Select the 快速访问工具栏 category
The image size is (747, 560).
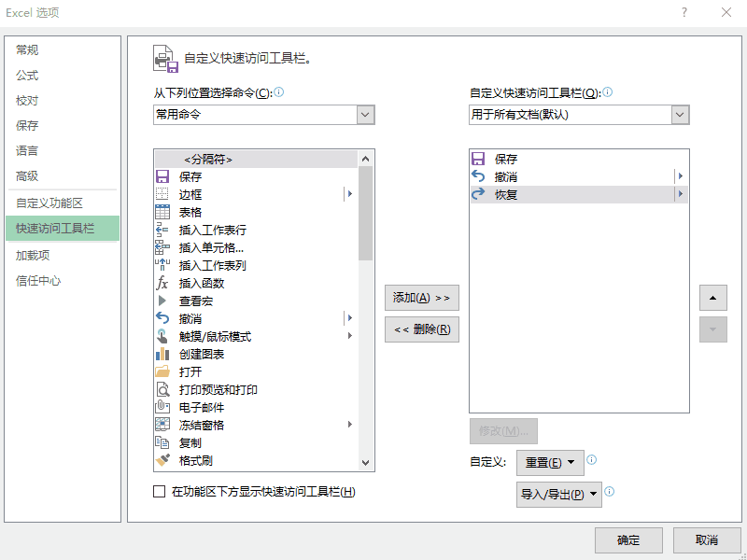(x=63, y=228)
